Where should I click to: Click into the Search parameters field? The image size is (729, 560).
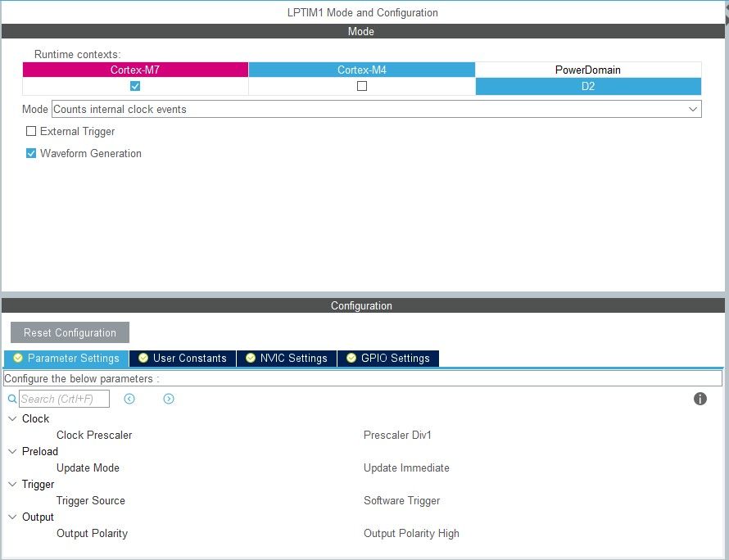click(64, 399)
